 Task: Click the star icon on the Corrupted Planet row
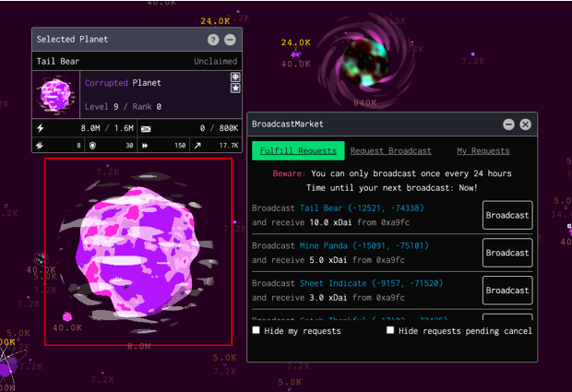pos(235,88)
